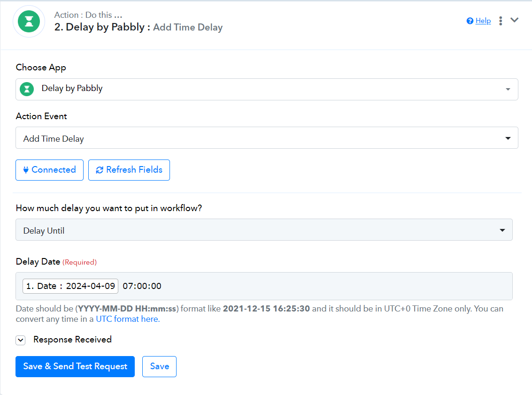
Task: Open the Action Event dropdown
Action: [267, 138]
